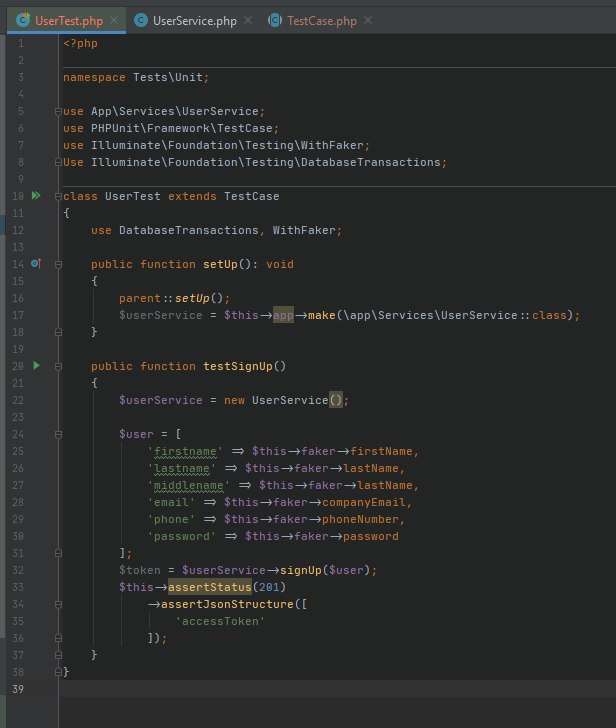Image resolution: width=616 pixels, height=728 pixels.
Task: Click the signUp method call
Action: click(300, 570)
